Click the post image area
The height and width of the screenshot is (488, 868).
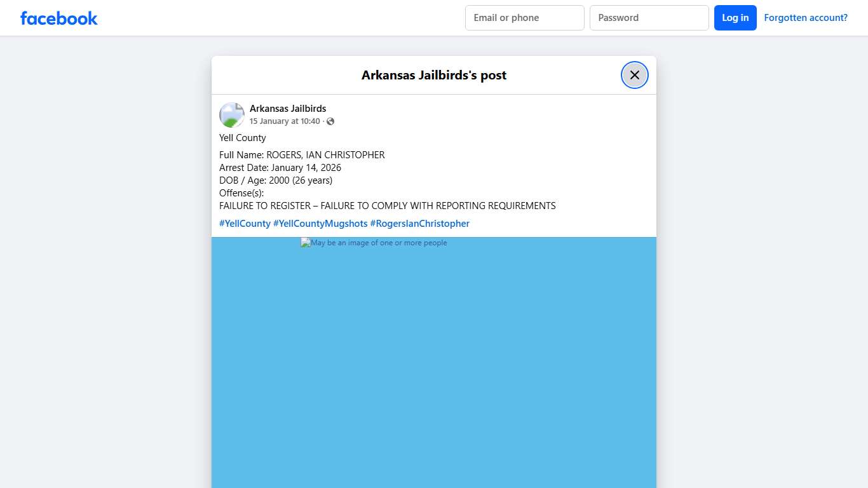434,362
